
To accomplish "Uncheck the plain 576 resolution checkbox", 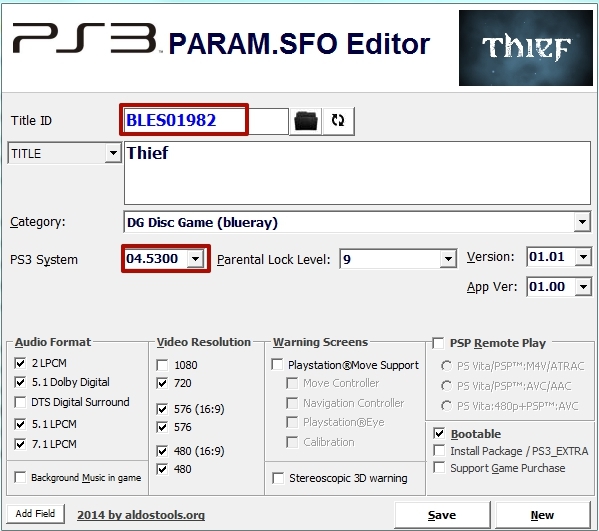I will (162, 427).
